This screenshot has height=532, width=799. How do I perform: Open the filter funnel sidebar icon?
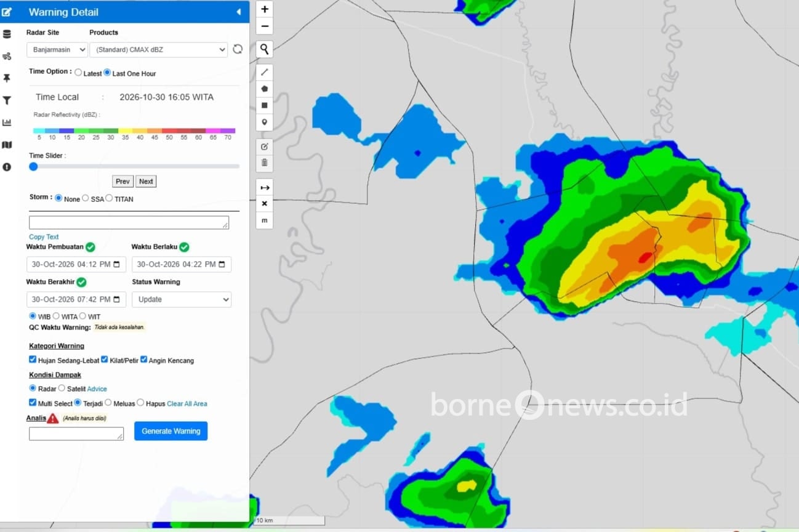tap(7, 100)
